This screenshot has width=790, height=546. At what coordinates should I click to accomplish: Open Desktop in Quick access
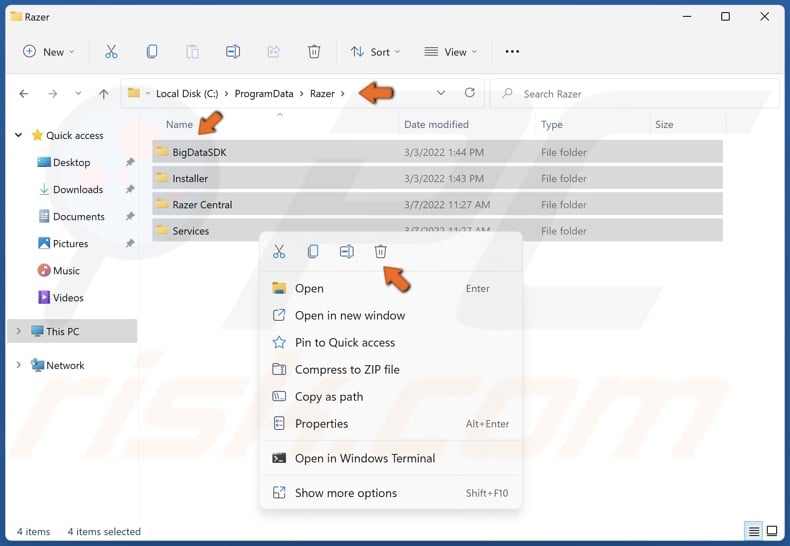[72, 162]
